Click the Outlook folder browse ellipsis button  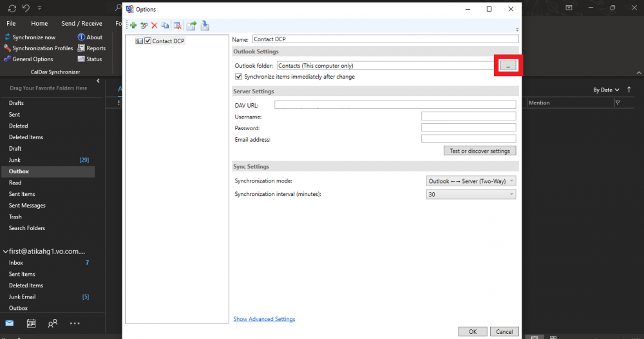tap(507, 66)
